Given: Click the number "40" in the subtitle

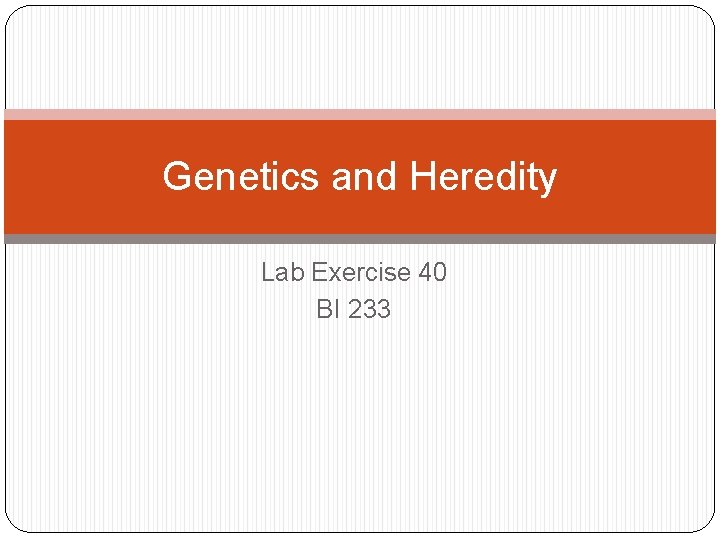Looking at the screenshot, I should (432, 272).
